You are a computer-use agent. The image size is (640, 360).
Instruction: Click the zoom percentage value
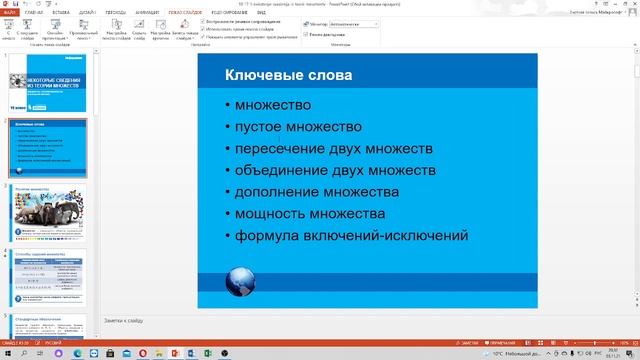point(624,343)
